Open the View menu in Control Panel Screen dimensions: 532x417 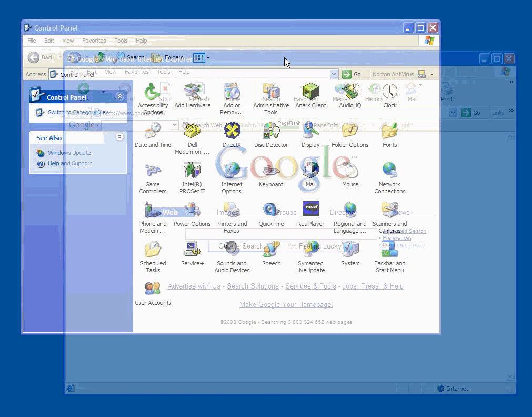[x=68, y=41]
